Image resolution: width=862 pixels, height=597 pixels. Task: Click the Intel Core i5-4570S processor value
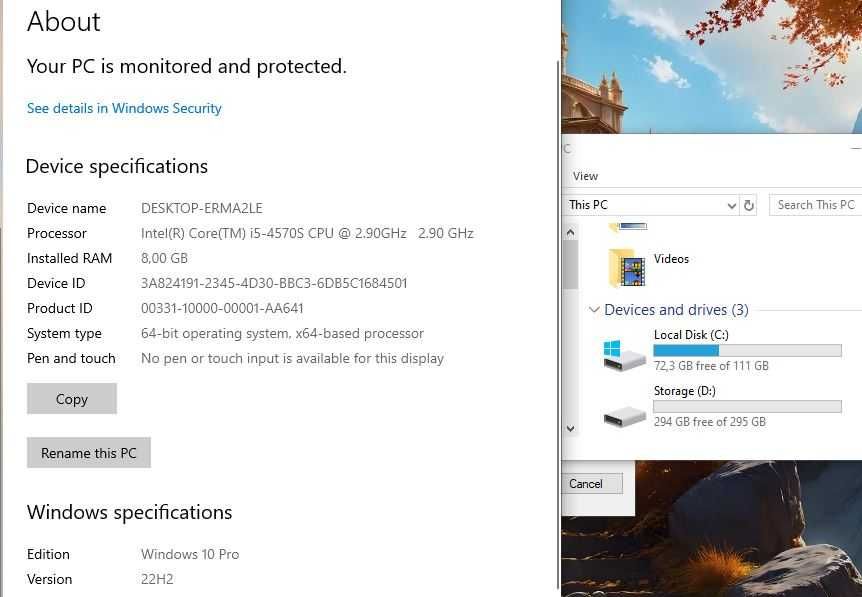coord(307,233)
